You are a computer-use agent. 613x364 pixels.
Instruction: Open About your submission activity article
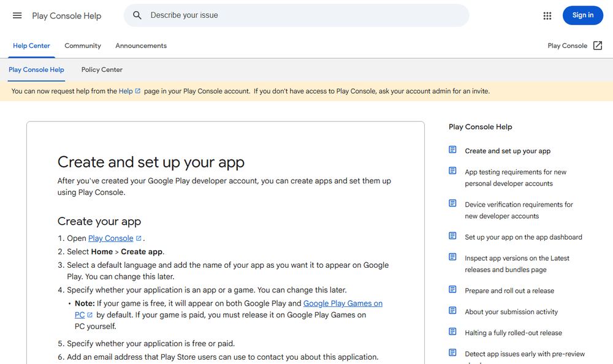[x=511, y=312]
